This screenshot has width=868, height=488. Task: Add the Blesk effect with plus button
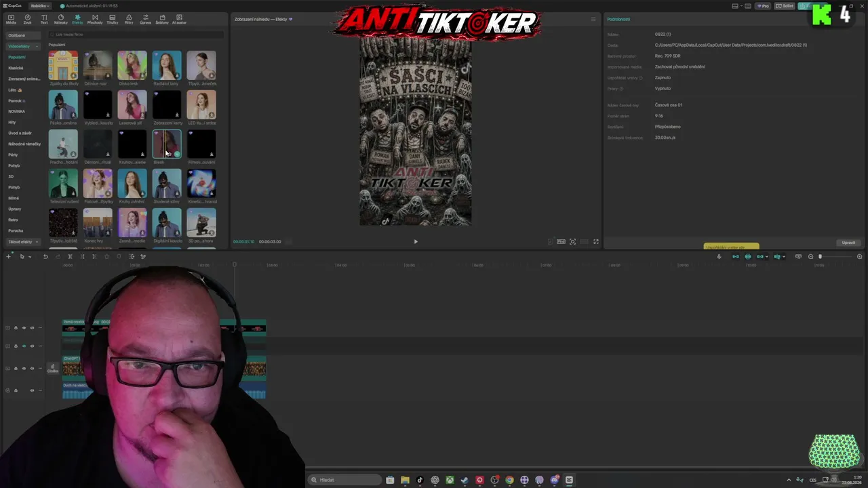(177, 155)
